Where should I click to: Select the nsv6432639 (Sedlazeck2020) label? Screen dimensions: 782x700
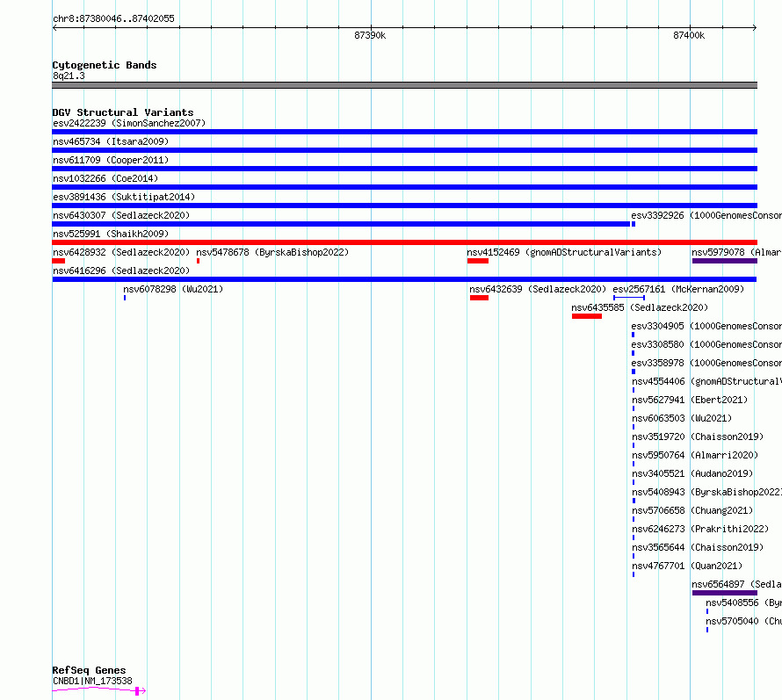pyautogui.click(x=538, y=289)
